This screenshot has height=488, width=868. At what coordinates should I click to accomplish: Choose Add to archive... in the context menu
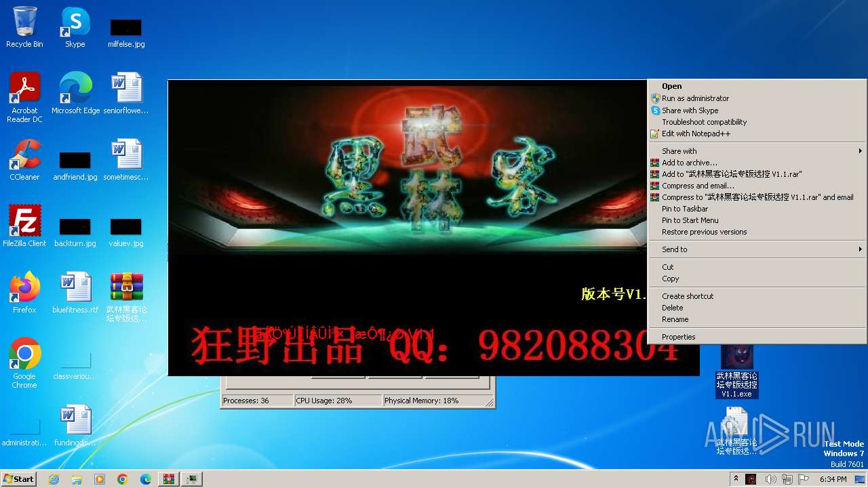point(756,163)
